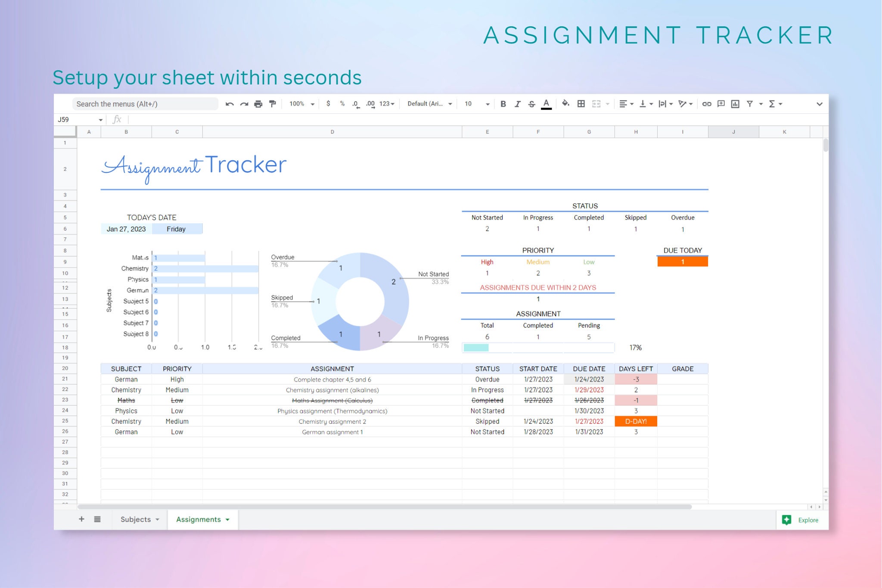This screenshot has height=588, width=882.
Task: Open the Subjects tab dropdown arrow
Action: (158, 520)
